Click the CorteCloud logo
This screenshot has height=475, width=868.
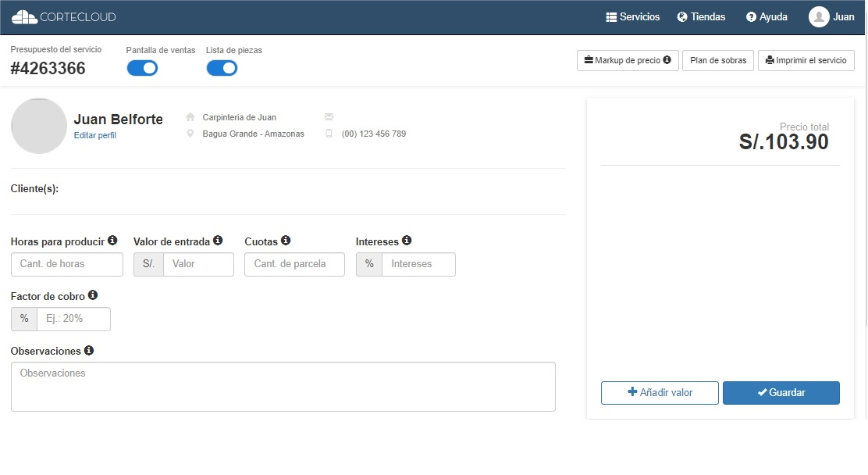[x=64, y=16]
